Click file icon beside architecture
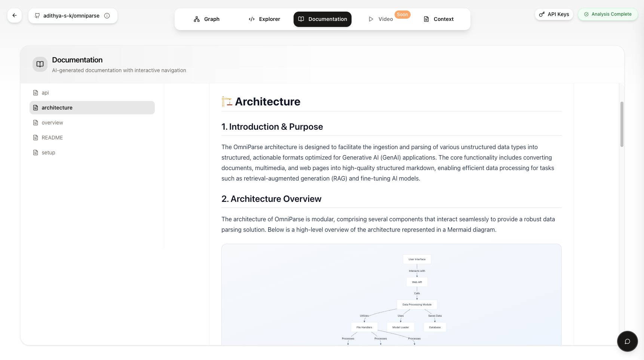The image size is (644, 360). (x=36, y=108)
